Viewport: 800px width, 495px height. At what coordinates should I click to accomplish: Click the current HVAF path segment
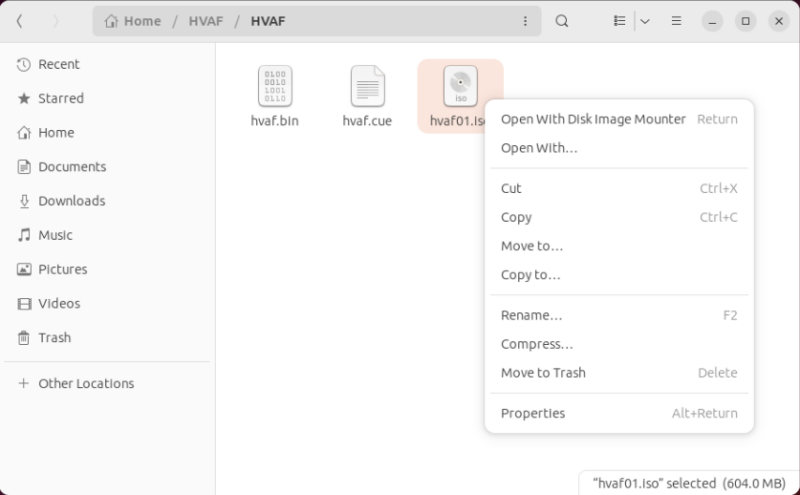pyautogui.click(x=268, y=21)
